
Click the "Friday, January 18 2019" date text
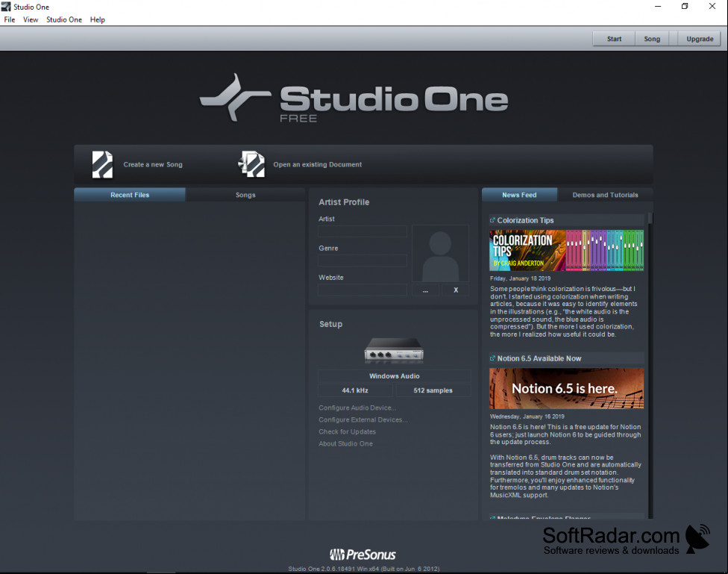(520, 278)
